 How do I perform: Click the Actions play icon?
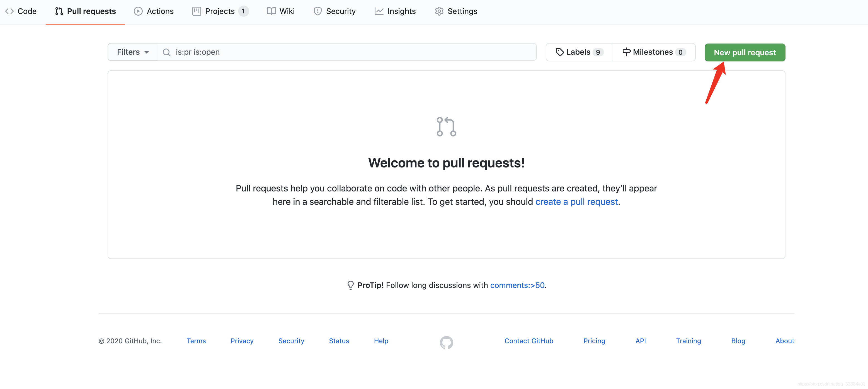138,11
